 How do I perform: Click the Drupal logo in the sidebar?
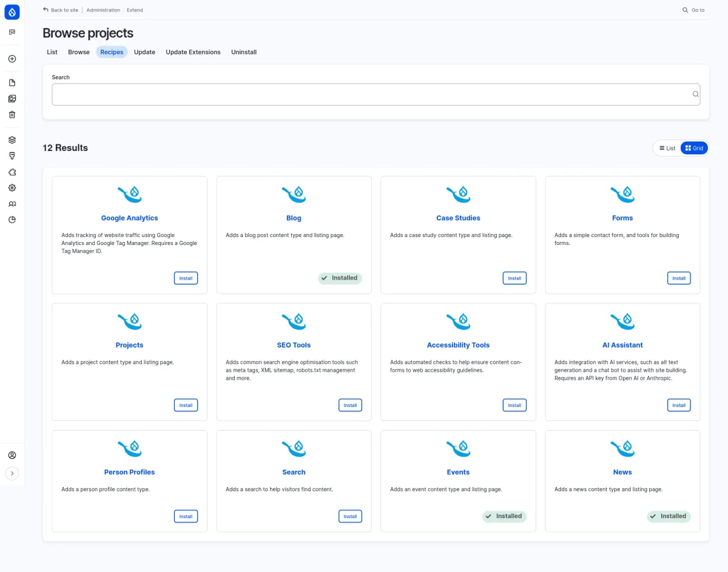coord(12,12)
